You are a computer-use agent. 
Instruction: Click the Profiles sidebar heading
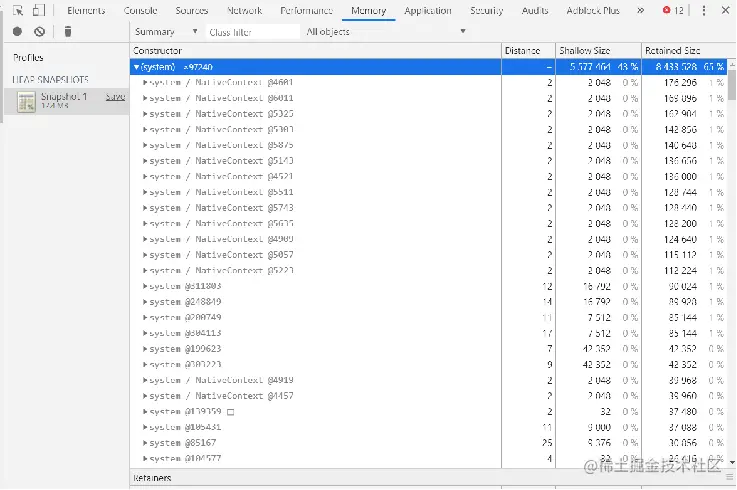(x=28, y=58)
